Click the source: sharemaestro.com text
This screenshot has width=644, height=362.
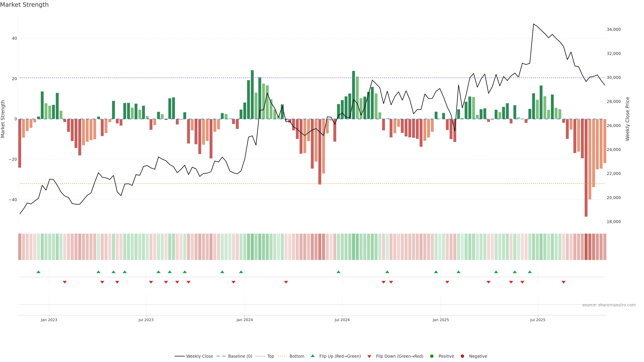click(x=609, y=305)
